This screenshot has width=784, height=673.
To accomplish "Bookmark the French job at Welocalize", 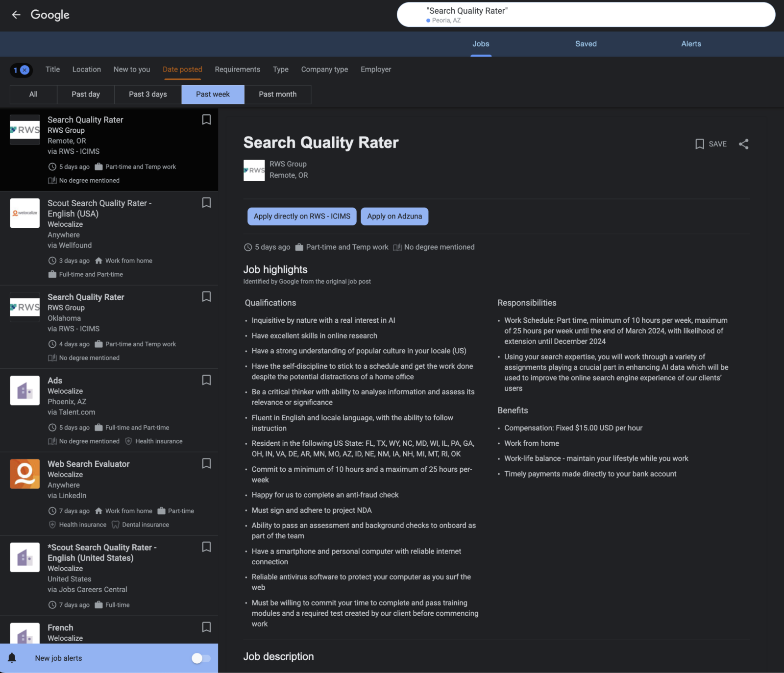I will (x=206, y=627).
